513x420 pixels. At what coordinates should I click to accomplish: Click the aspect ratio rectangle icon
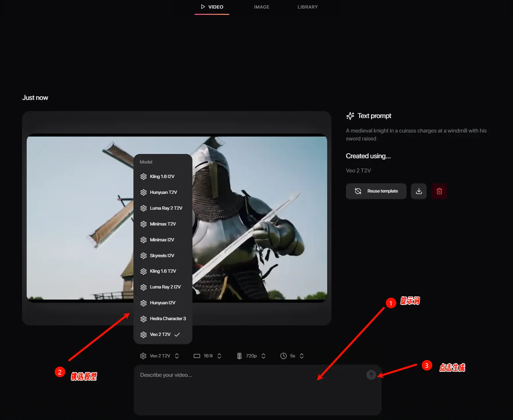197,356
